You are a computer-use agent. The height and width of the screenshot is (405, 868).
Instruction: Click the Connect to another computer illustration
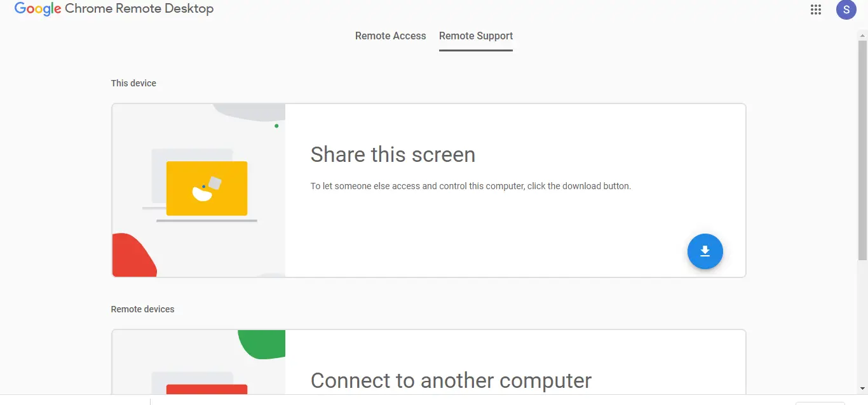tap(199, 362)
